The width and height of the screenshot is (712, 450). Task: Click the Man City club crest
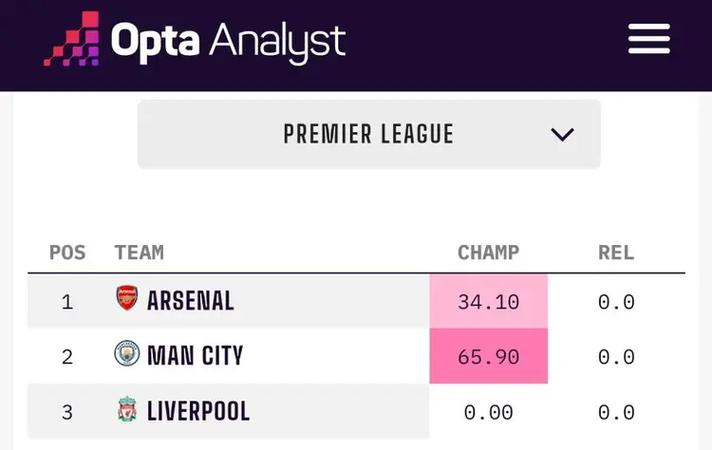coord(127,353)
